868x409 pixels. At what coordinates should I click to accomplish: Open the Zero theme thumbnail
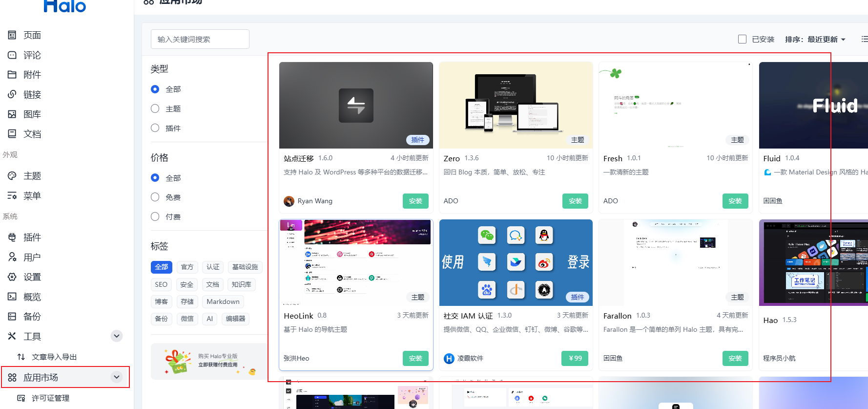516,105
